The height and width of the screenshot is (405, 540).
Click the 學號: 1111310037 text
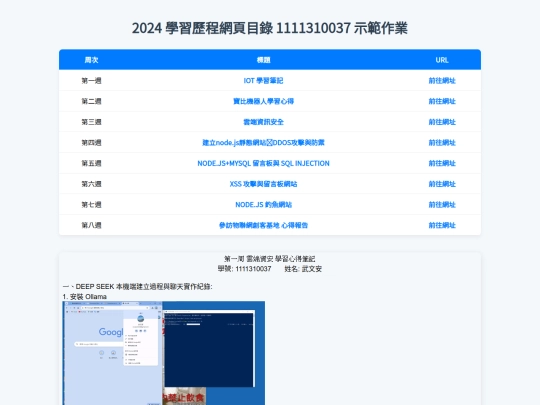click(x=244, y=269)
